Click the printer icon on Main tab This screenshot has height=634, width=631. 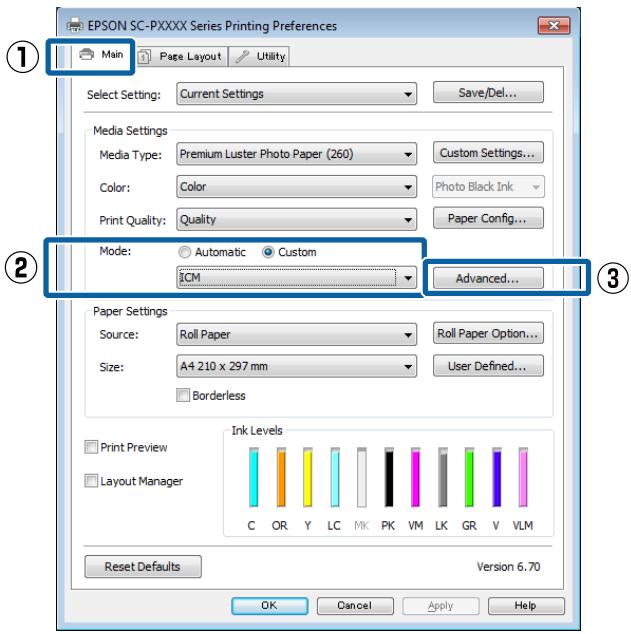tap(87, 54)
